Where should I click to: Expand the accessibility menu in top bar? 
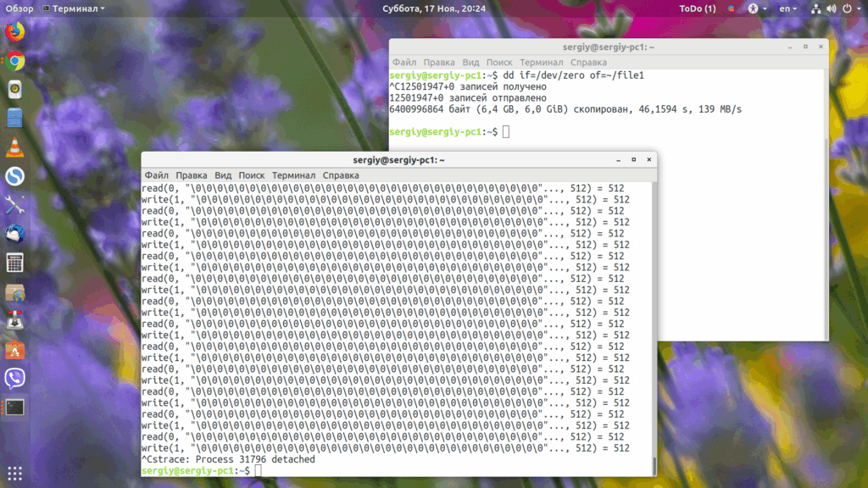[757, 8]
